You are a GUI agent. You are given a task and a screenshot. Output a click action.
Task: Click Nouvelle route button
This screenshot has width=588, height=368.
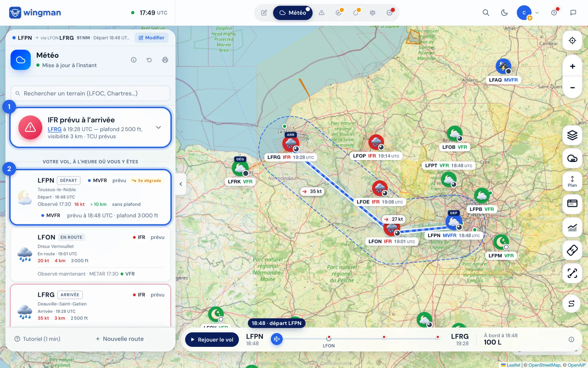tap(119, 339)
